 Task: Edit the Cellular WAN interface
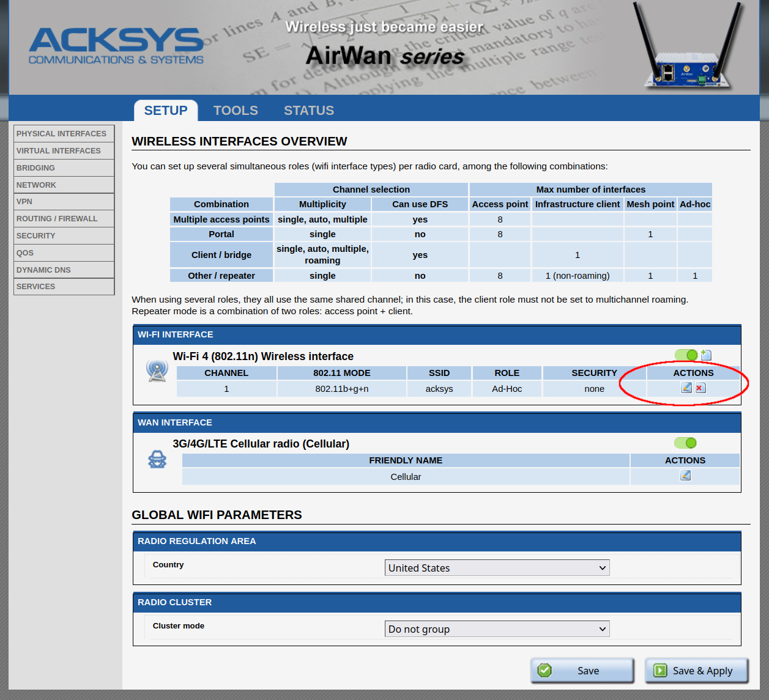[685, 476]
